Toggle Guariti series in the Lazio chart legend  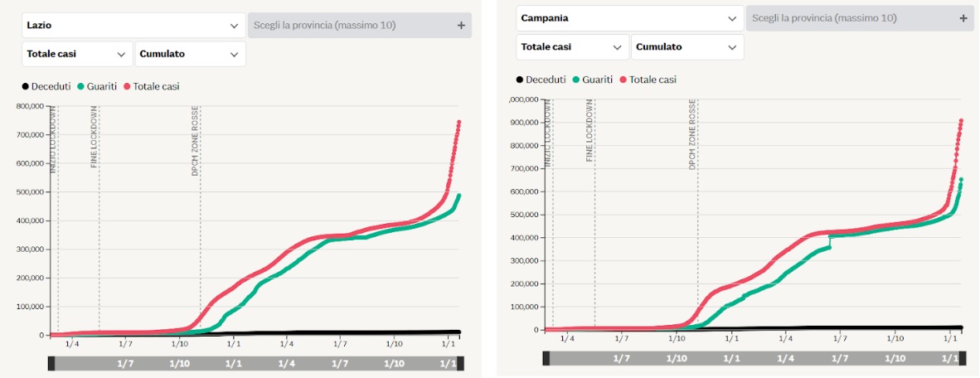[x=98, y=86]
